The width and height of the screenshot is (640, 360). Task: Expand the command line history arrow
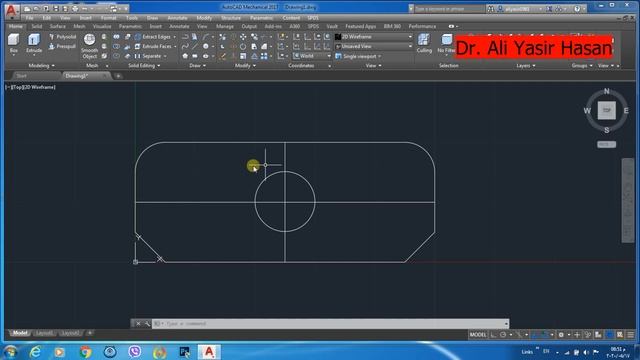(506, 324)
